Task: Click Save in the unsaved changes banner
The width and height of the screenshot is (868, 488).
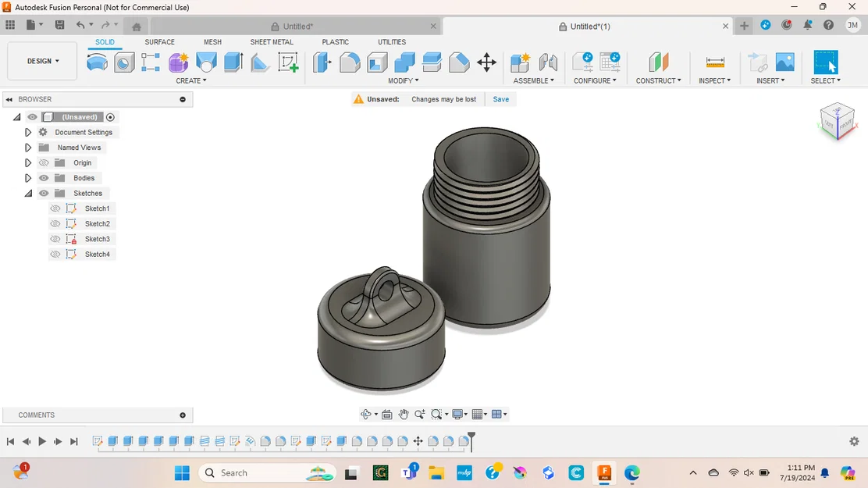Action: [x=500, y=99]
